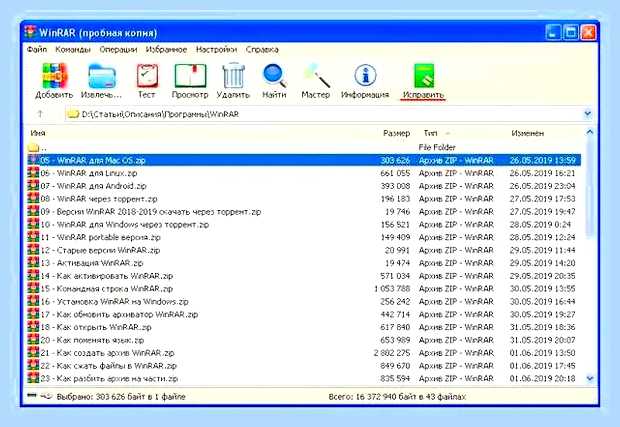Click the Добавить (Add) toolbar icon
The image size is (620, 427).
(55, 76)
